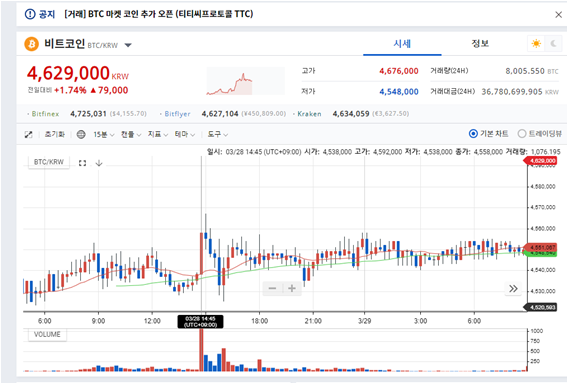This screenshot has width=567, height=383.
Task: Click the VOLUME panel label
Action: (x=47, y=335)
